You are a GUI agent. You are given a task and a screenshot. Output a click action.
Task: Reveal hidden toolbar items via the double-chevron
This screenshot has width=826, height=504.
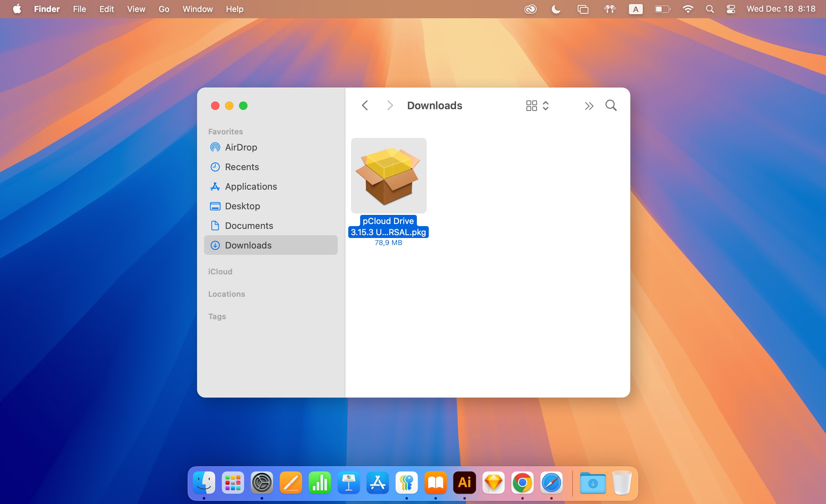[x=589, y=106]
